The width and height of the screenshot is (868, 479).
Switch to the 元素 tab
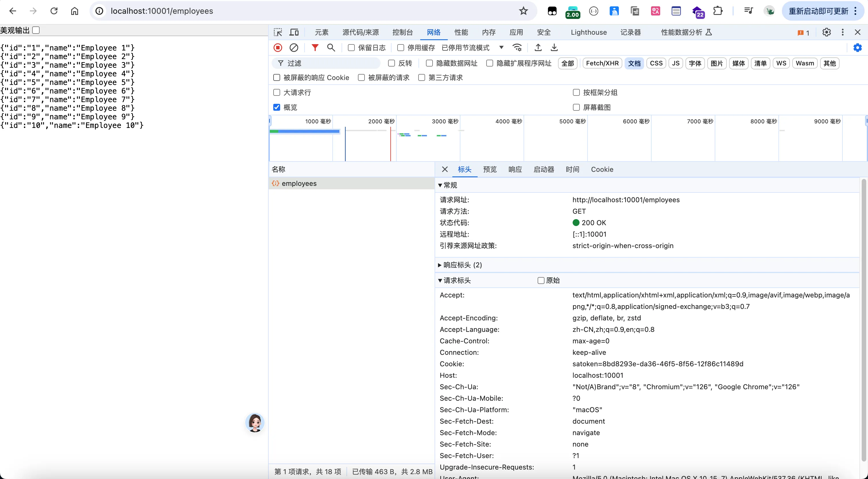tap(321, 32)
